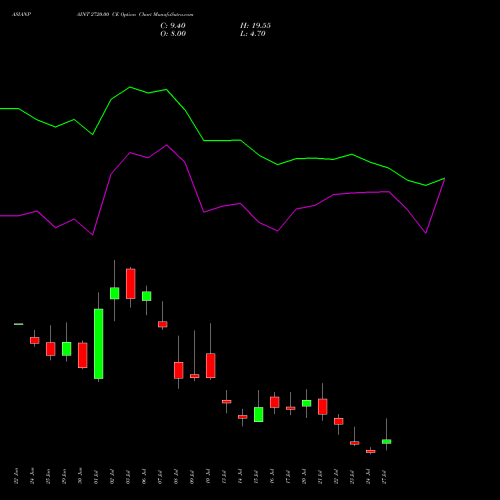Click the green candlestick for 15 Jul
Screen dimensions: 500x500
pos(259,414)
